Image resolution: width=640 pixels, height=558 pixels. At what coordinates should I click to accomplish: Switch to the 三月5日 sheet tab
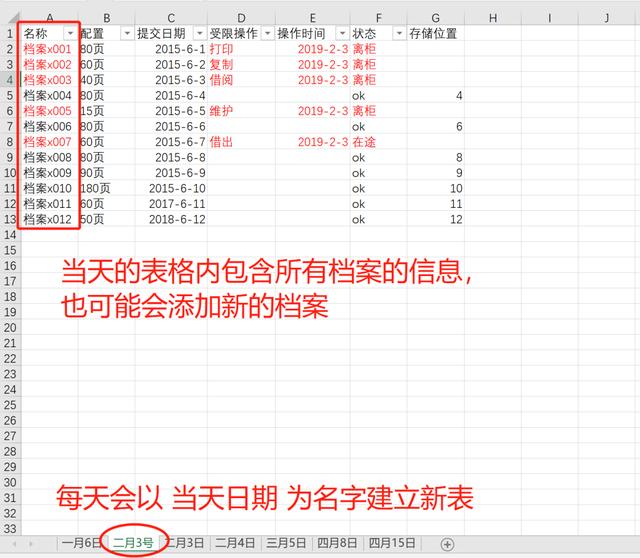[286, 543]
